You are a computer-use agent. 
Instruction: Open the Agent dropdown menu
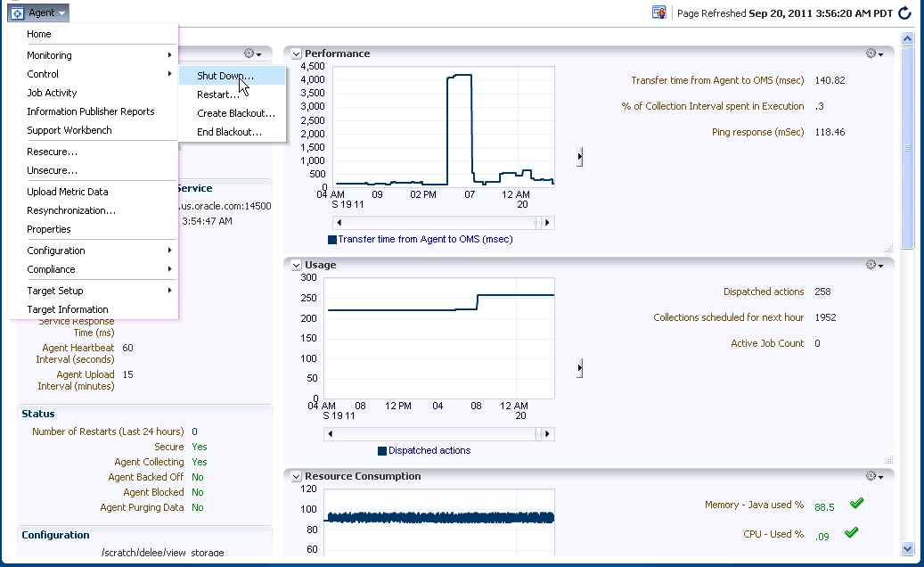(38, 13)
